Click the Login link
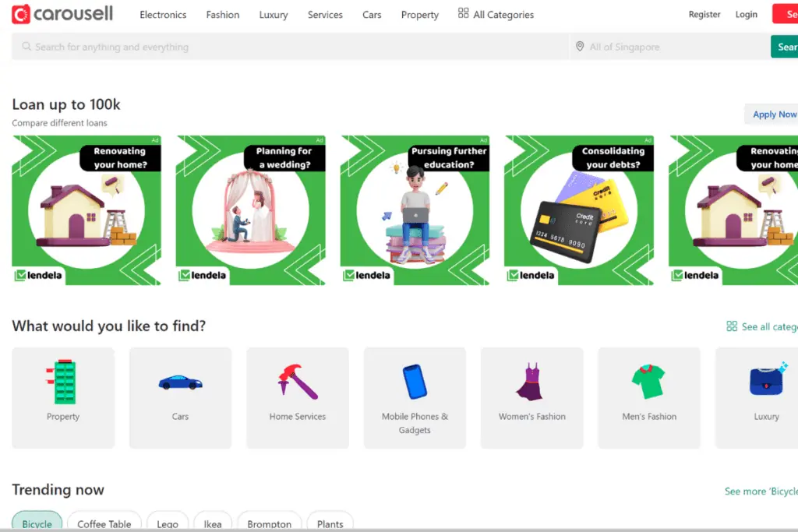The height and width of the screenshot is (532, 798). coord(746,14)
